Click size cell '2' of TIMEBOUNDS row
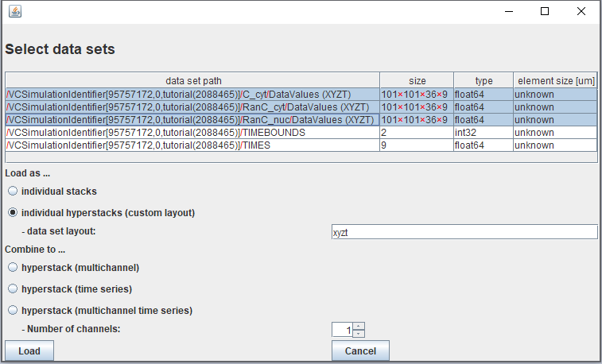602x364 pixels. point(417,133)
